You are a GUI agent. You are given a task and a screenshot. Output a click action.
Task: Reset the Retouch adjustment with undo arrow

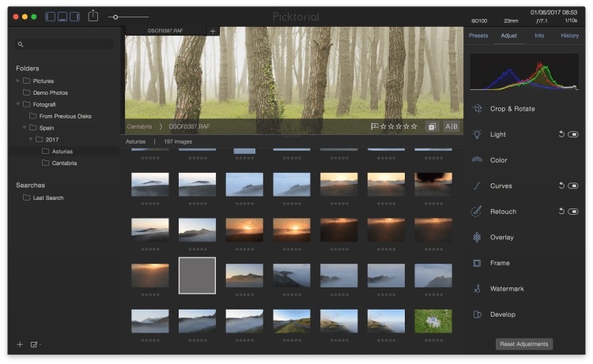(561, 211)
